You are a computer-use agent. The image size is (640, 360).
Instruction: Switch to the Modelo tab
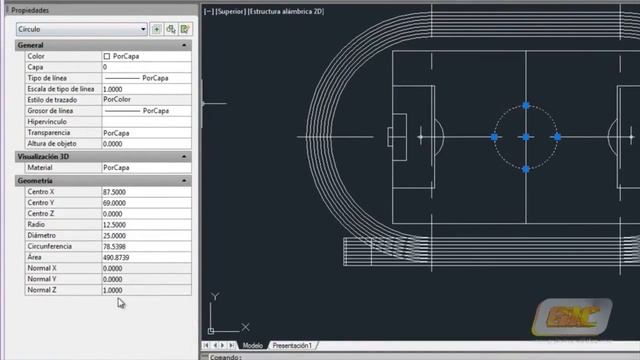click(253, 346)
